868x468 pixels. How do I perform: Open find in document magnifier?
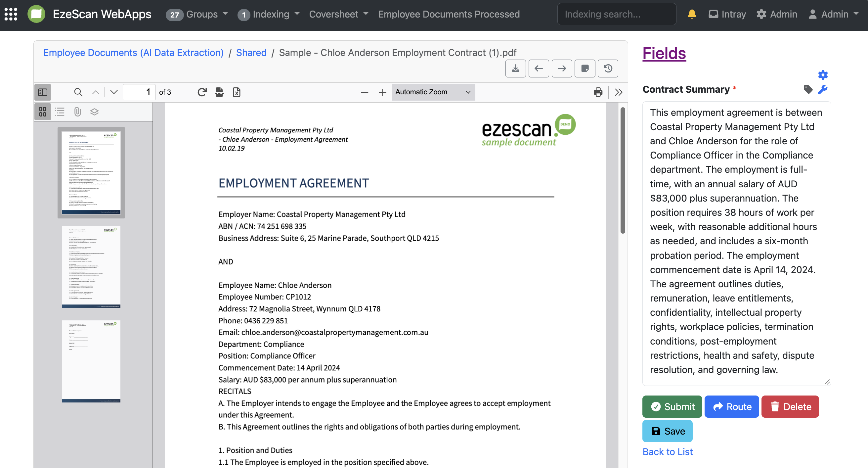[x=78, y=92]
